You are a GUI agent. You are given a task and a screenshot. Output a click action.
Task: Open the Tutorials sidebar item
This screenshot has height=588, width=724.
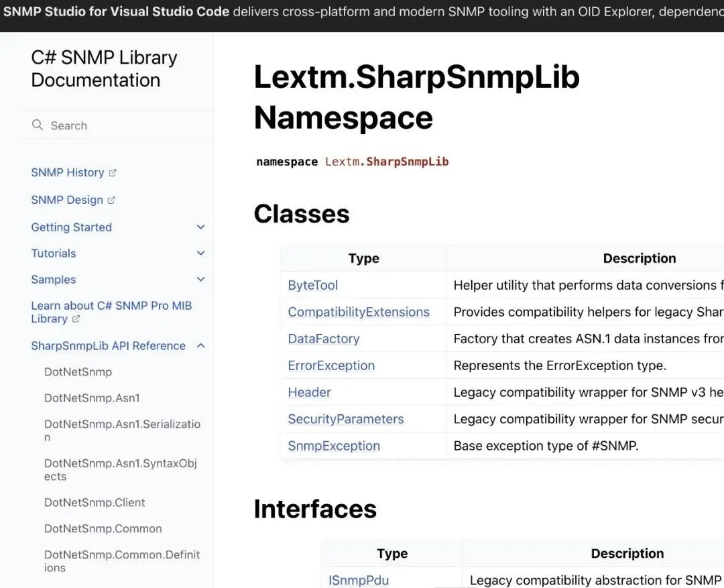pos(54,253)
